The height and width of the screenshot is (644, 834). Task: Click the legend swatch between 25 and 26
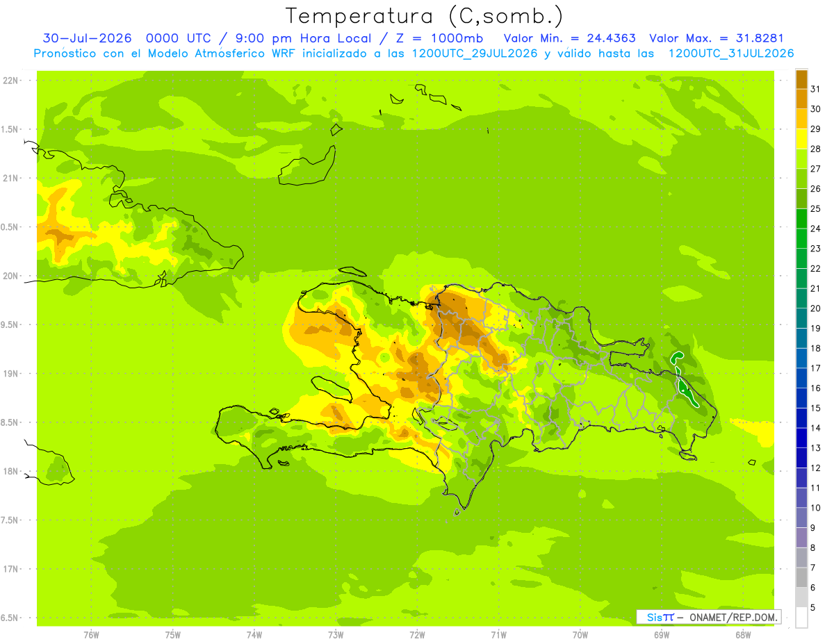pyautogui.click(x=801, y=199)
